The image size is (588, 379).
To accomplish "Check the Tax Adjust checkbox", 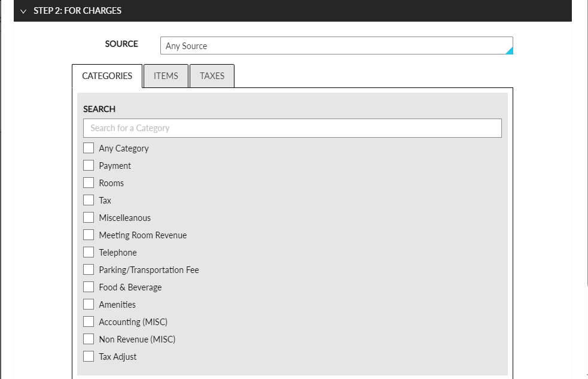I will [89, 356].
